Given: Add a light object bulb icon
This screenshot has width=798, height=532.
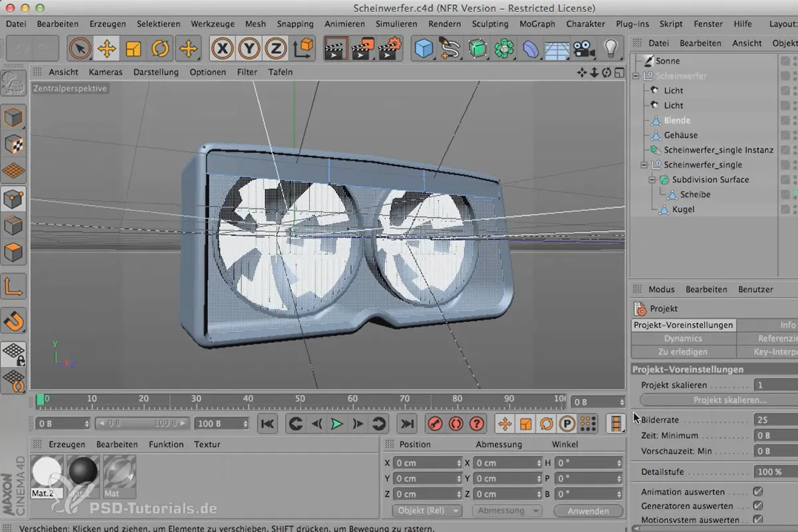Looking at the screenshot, I should 610,49.
